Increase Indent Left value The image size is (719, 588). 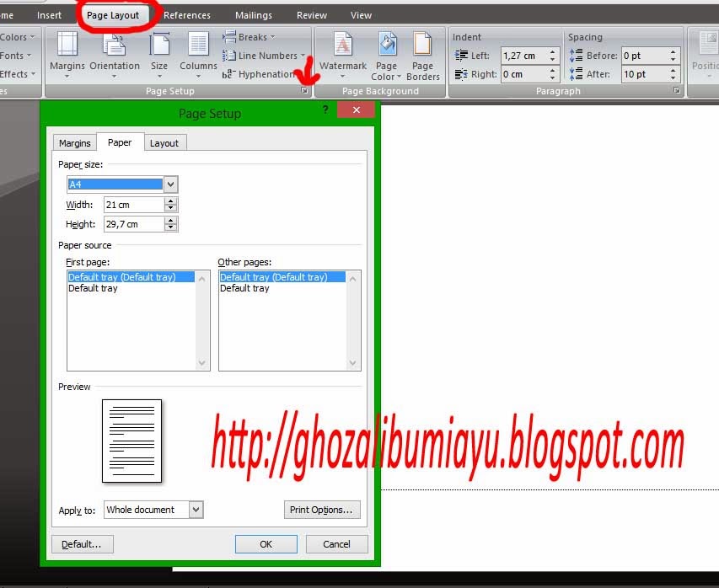553,51
